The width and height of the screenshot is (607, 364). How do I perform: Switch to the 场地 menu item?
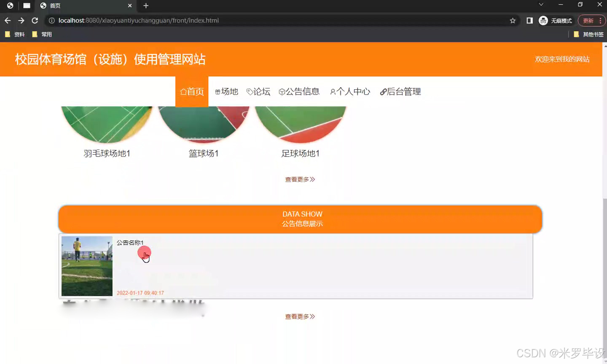(x=226, y=91)
